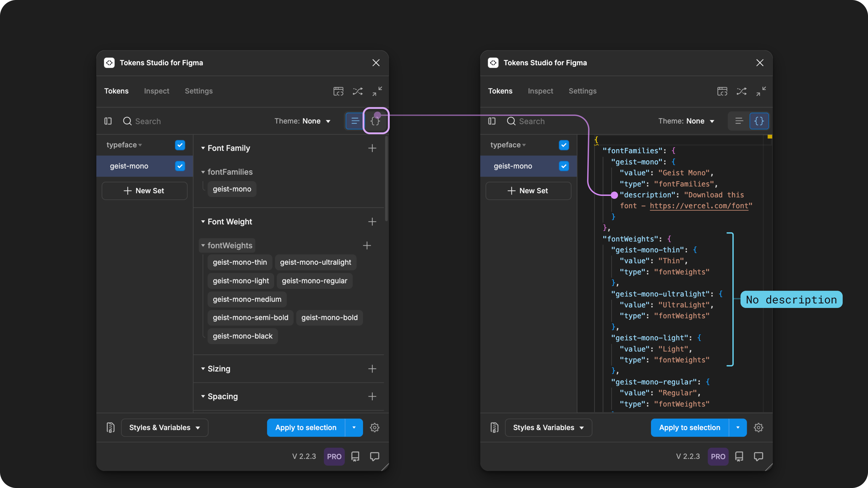Click Apply to selection in left window
Screen dimensions: 868x488
[306, 427]
